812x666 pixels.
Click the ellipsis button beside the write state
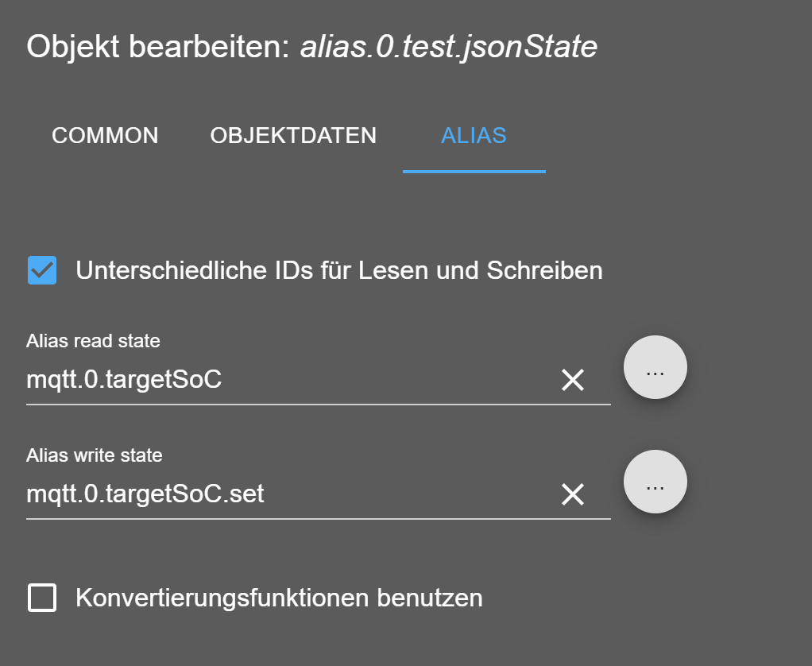click(655, 482)
